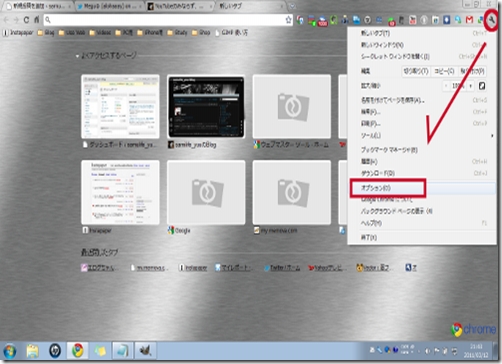The image size is (502, 364).
Task: Open the samelife_you's Blog thumbnail
Action: pos(206,107)
